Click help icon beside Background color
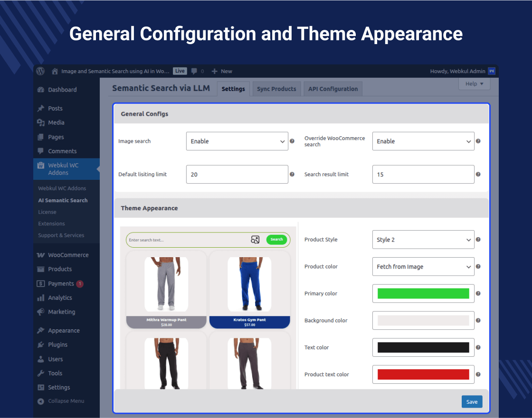Viewport: 532px width, 418px height. coord(478,320)
